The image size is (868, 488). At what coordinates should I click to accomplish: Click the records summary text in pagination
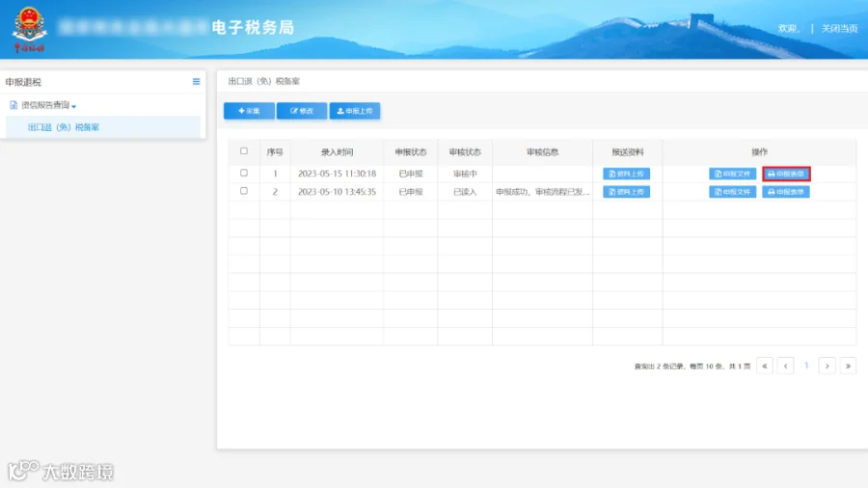pos(692,366)
